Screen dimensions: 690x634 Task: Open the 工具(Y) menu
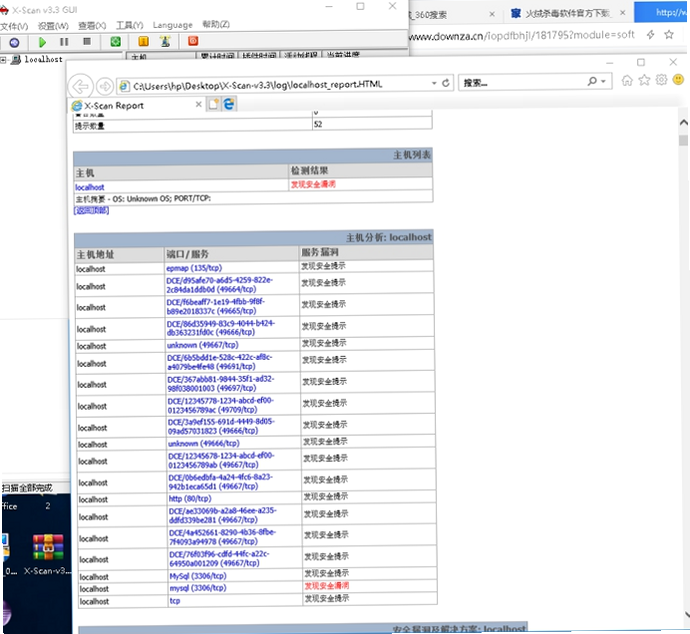(129, 25)
